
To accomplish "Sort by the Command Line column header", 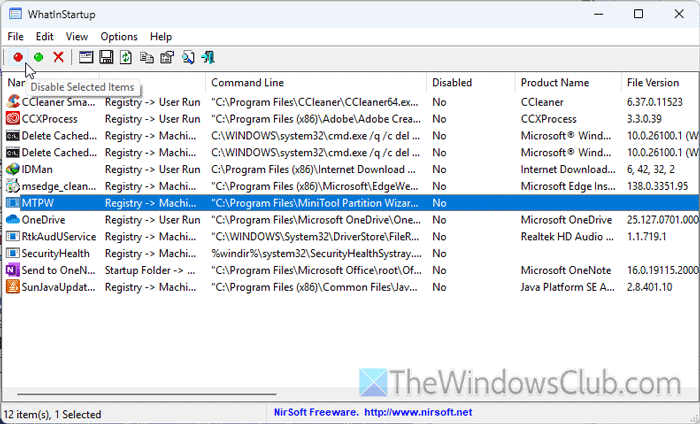I will [316, 83].
